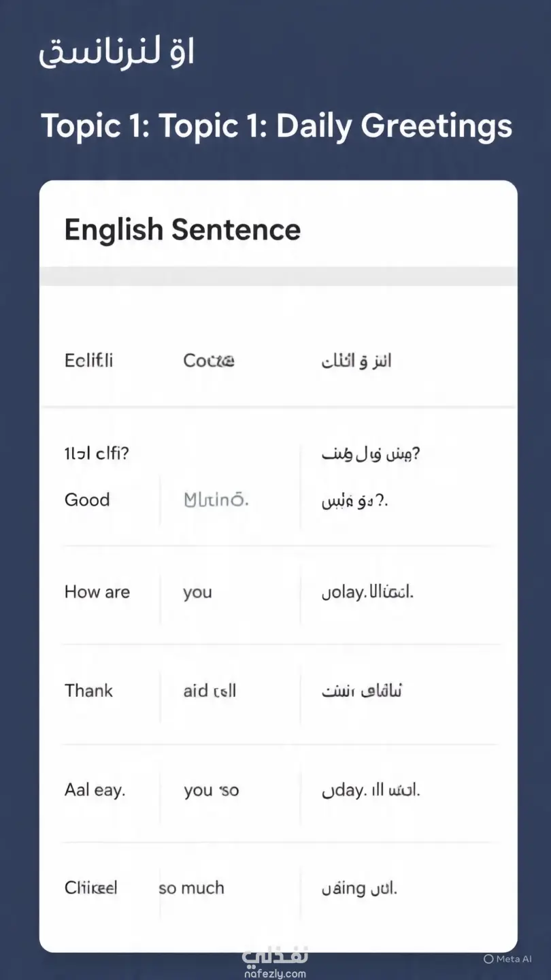
Task: Click the you so cell
Action: tap(212, 790)
